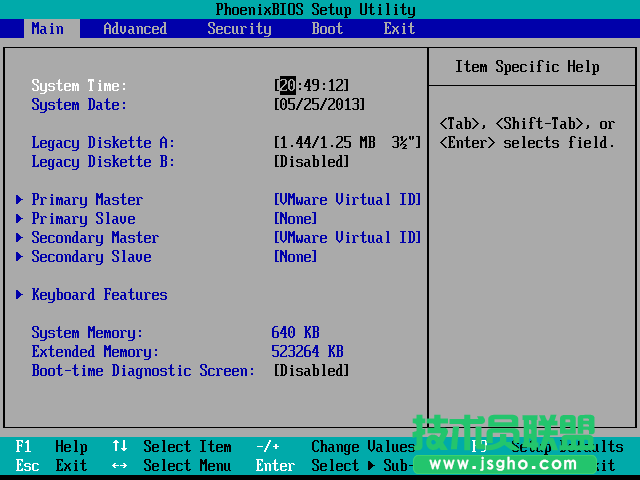Viewport: 640px width, 480px height.
Task: Click Esc Exit in the footer
Action: coord(51,466)
